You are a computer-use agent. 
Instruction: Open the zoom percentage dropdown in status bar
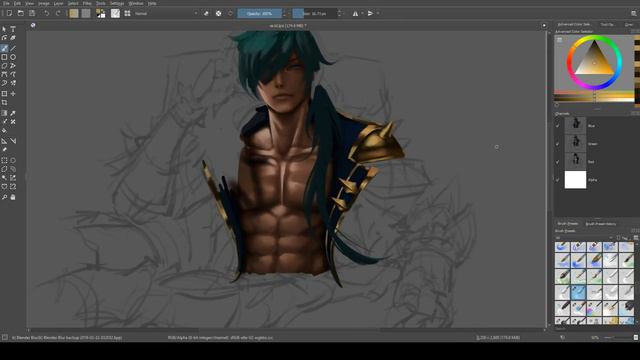click(x=595, y=338)
